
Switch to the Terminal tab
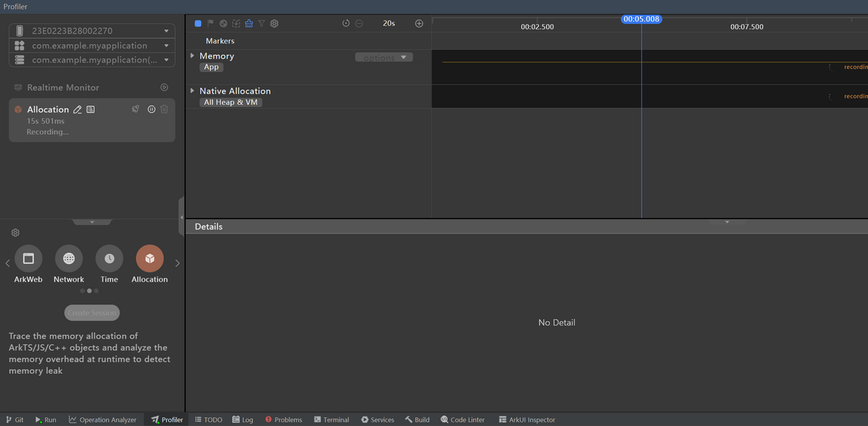coord(331,419)
